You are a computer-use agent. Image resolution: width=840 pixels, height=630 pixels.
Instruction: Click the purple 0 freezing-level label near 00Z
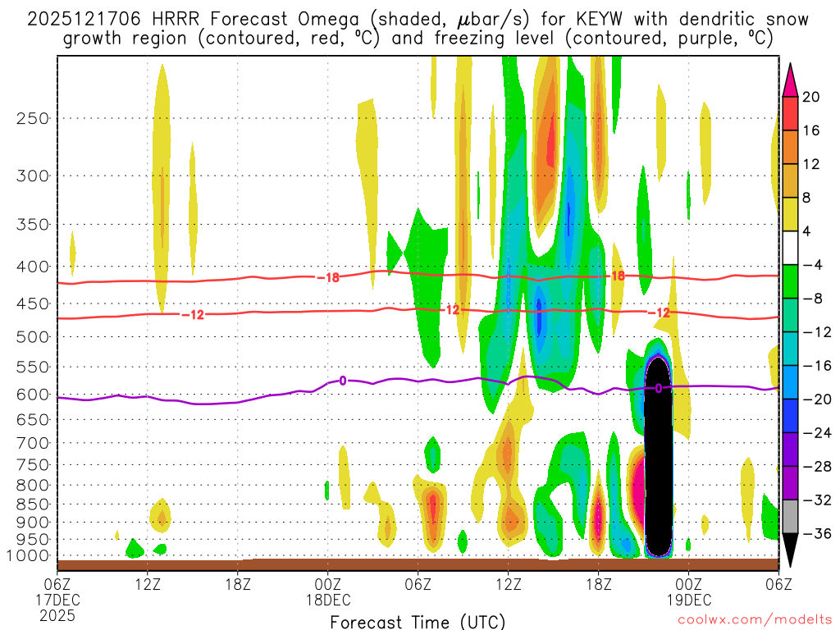[x=343, y=381]
